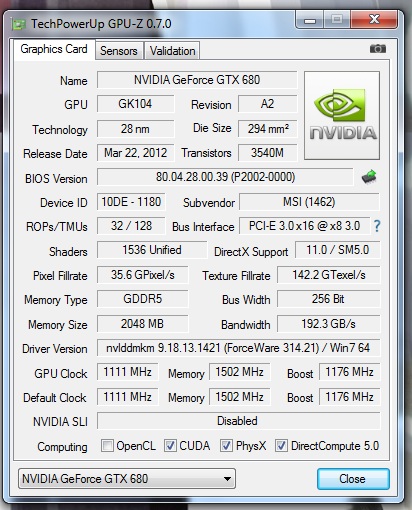Click NVIDIA SLI Disabled field
The height and width of the screenshot is (510, 412).
[x=238, y=421]
